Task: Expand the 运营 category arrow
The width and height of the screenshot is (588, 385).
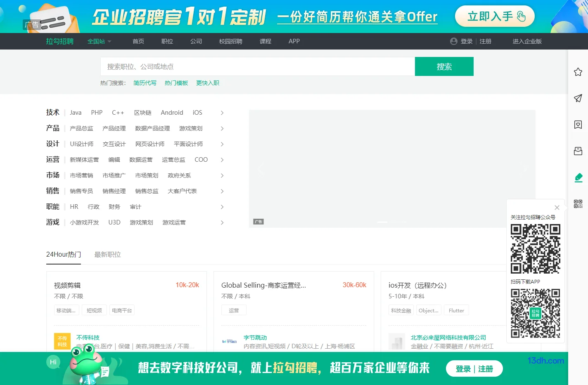Action: click(x=222, y=160)
